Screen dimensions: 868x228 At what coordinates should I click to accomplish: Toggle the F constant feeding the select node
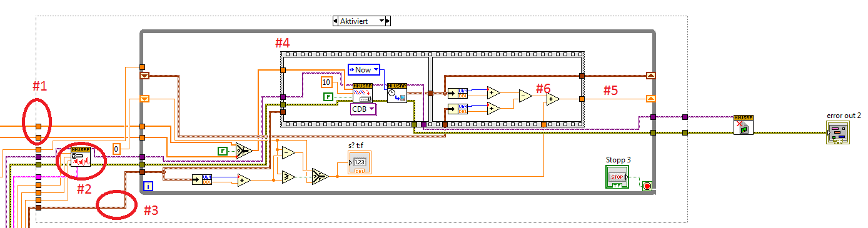point(222,151)
